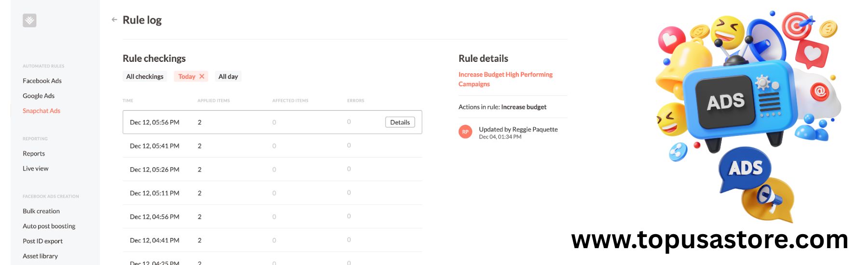Open Asset library page

(x=40, y=256)
